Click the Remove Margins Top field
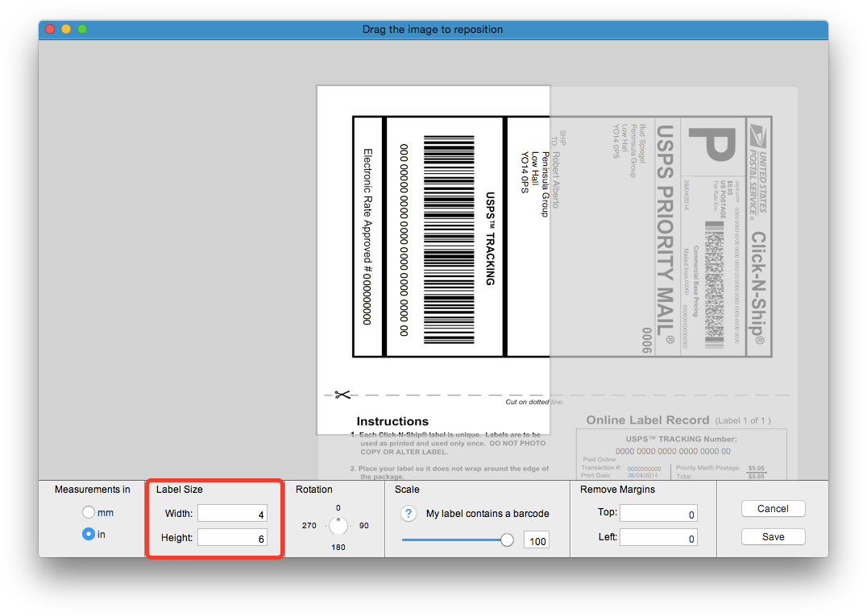 tap(658, 513)
